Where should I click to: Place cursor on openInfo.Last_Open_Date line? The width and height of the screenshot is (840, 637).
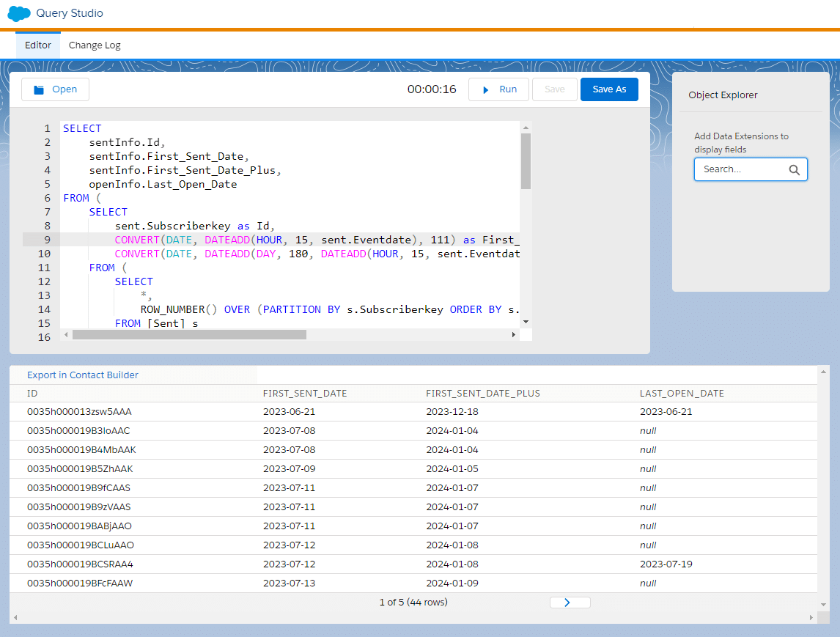(163, 184)
